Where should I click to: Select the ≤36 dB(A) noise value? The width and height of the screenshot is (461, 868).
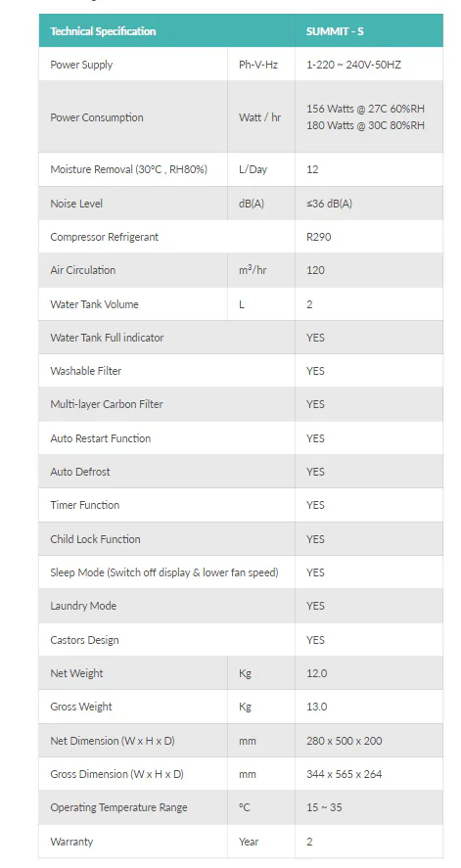pyautogui.click(x=329, y=204)
